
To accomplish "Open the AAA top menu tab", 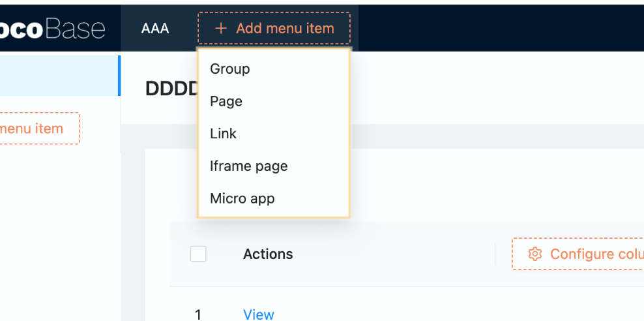I will [155, 28].
